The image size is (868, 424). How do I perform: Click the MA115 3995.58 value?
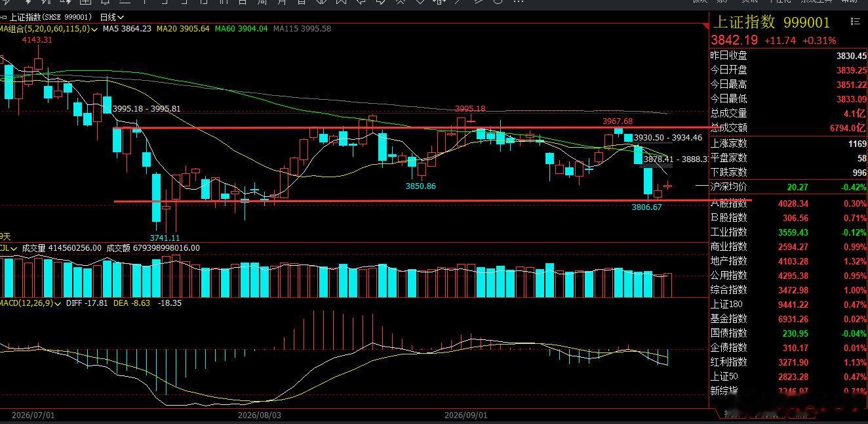coord(302,29)
